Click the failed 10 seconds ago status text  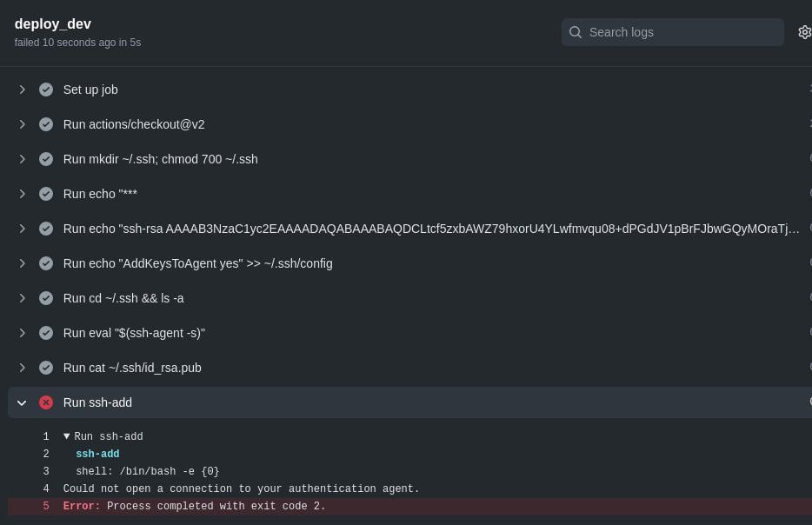77,43
